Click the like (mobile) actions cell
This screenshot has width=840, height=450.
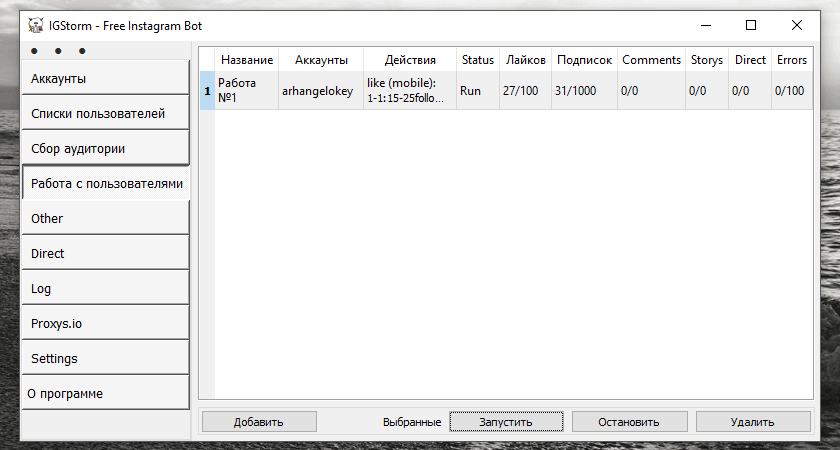pyautogui.click(x=410, y=91)
